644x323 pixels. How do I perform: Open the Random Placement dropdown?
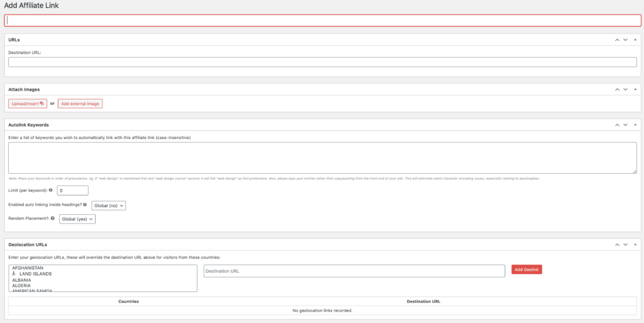pyautogui.click(x=77, y=219)
